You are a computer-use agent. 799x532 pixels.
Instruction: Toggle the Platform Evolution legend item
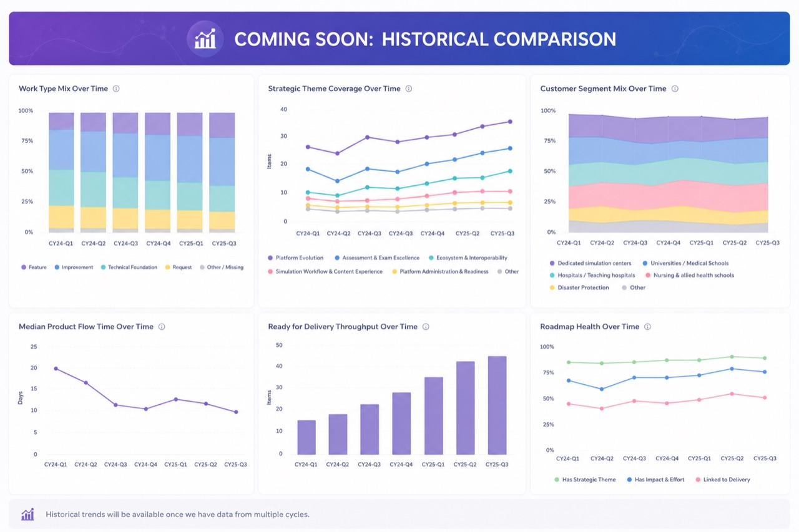coord(296,258)
